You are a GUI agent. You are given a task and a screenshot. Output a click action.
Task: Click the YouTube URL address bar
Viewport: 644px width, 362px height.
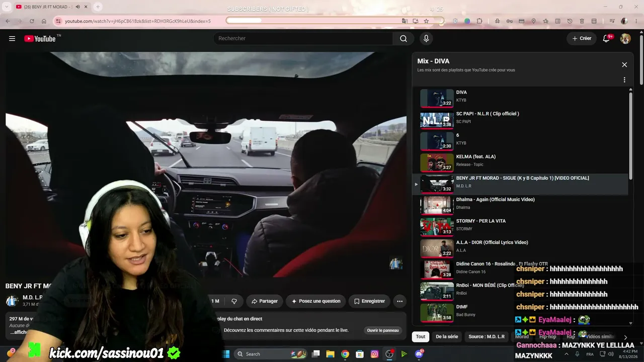(x=138, y=21)
